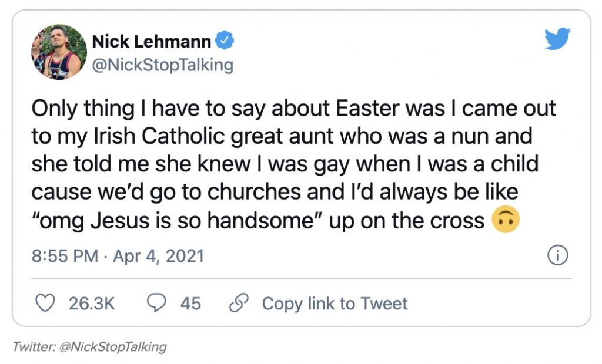Image resolution: width=602 pixels, height=364 pixels.
Task: Click the display name Nick Lehmann
Action: 151,41
